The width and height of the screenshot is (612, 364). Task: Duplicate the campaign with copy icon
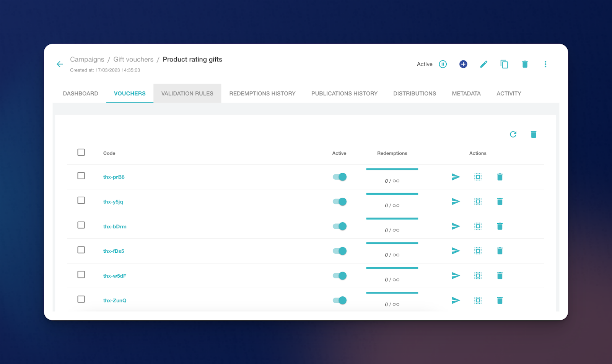[504, 64]
